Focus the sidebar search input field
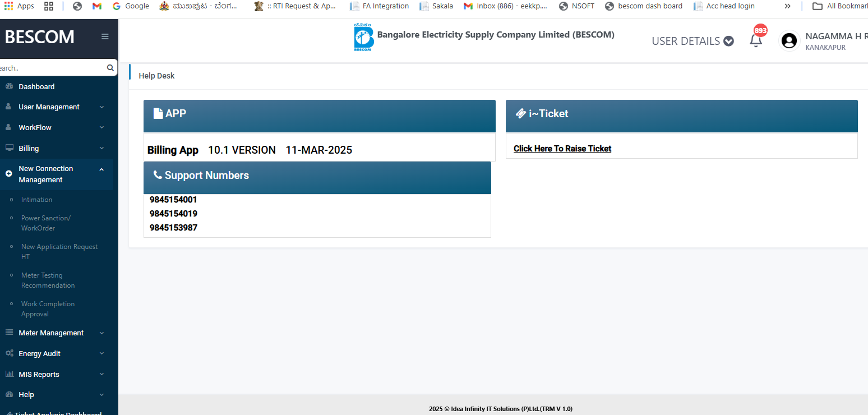The image size is (868, 415). tap(53, 68)
